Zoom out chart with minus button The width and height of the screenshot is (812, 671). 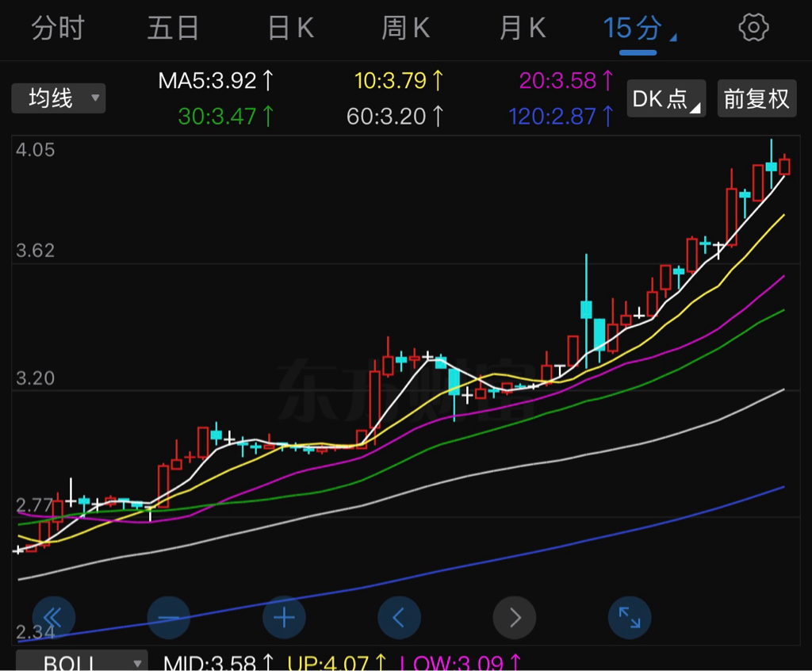pos(168,618)
